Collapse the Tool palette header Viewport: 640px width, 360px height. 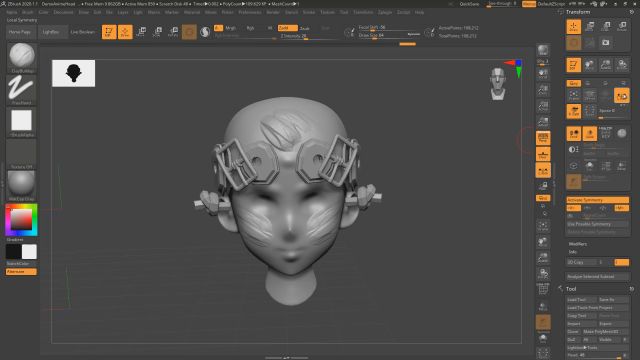pos(571,289)
